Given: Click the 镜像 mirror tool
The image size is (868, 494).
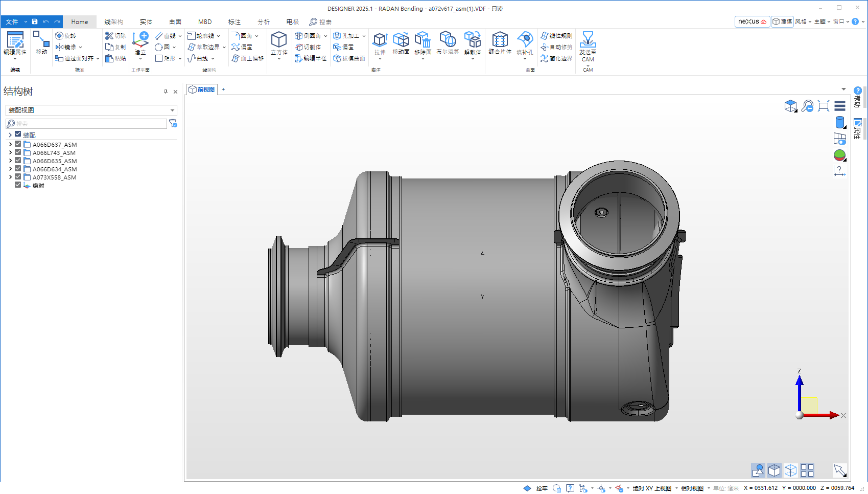Looking at the screenshot, I should [68, 47].
